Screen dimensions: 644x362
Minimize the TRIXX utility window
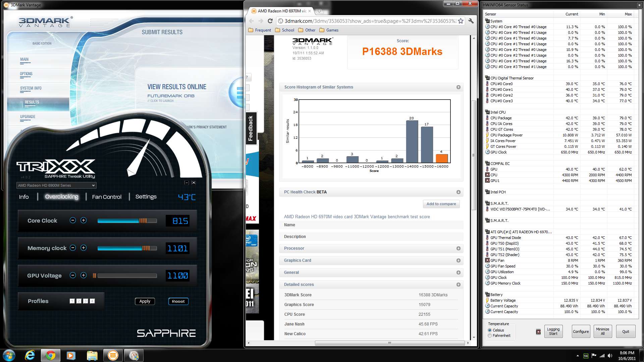[x=186, y=183]
